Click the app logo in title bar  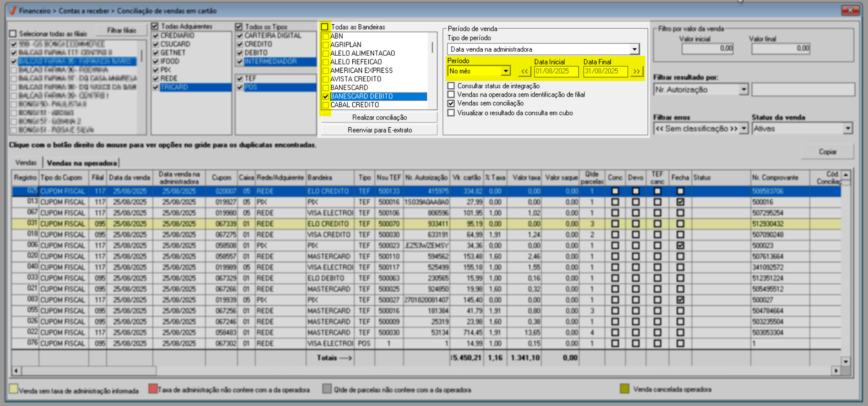pos(13,11)
